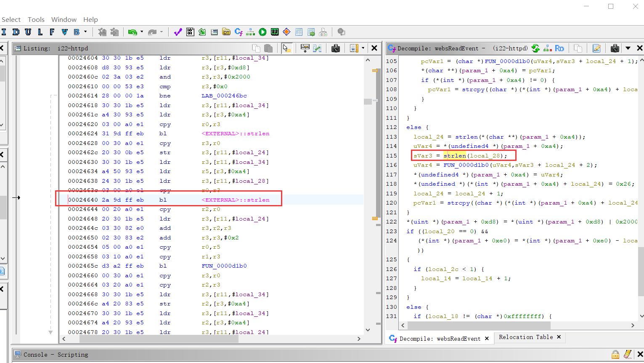Open the Decompile panel menu dropdown arrow
Image resolution: width=644 pixels, height=363 pixels.
pyautogui.click(x=628, y=48)
